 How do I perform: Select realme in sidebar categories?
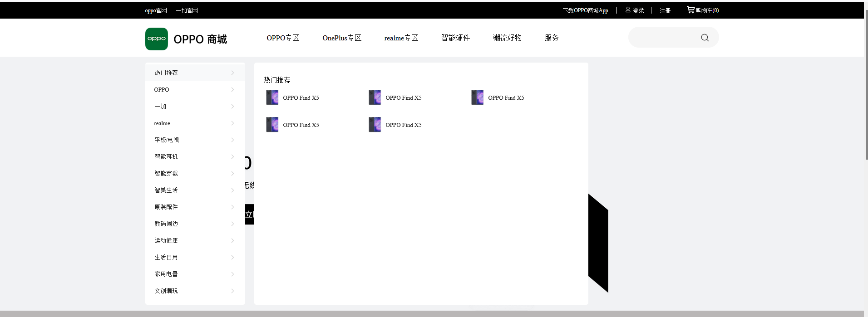click(162, 123)
